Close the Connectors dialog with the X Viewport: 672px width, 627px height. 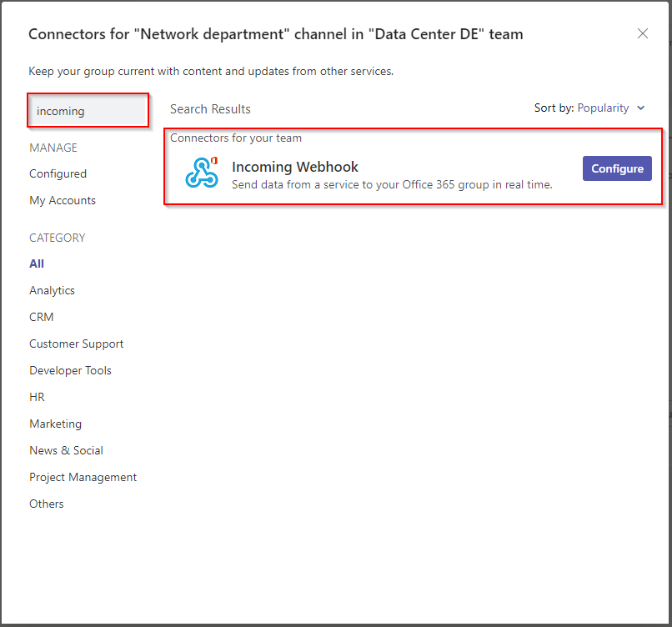click(x=643, y=33)
